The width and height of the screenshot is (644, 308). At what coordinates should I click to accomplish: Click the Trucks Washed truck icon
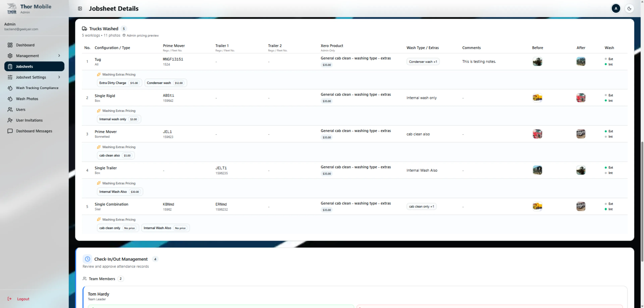coord(85,29)
